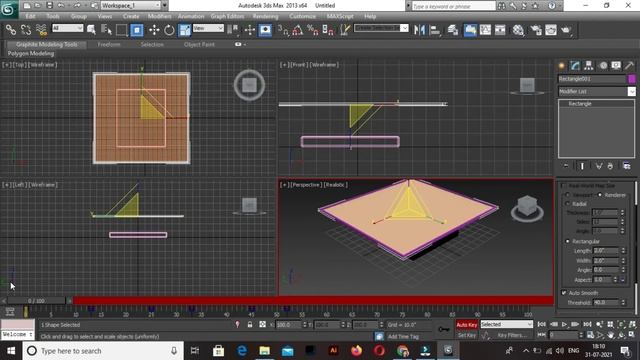640x360 pixels.
Task: Click the Play Animation button
Action: point(564,324)
